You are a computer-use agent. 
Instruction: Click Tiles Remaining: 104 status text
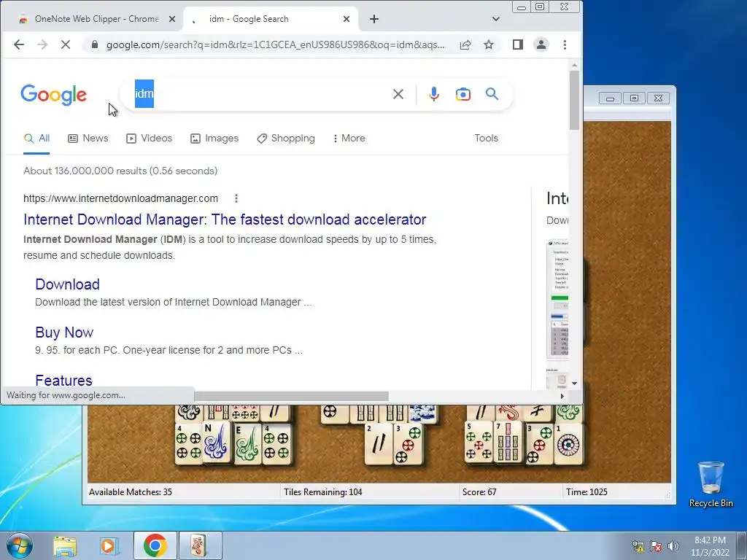tap(323, 492)
